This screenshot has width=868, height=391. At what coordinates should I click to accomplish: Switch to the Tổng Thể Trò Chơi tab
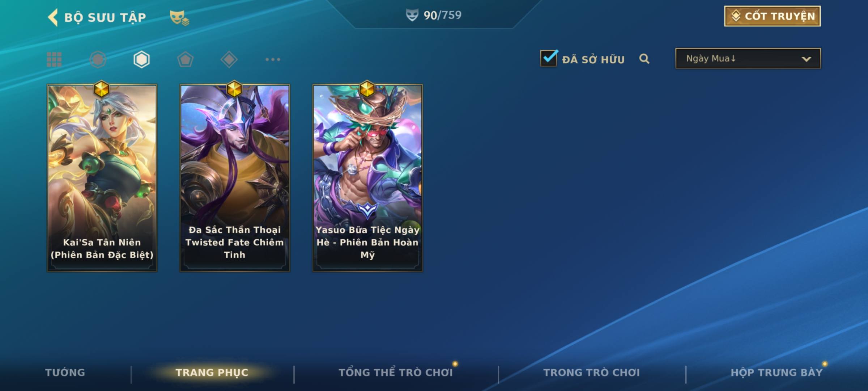pos(396,373)
